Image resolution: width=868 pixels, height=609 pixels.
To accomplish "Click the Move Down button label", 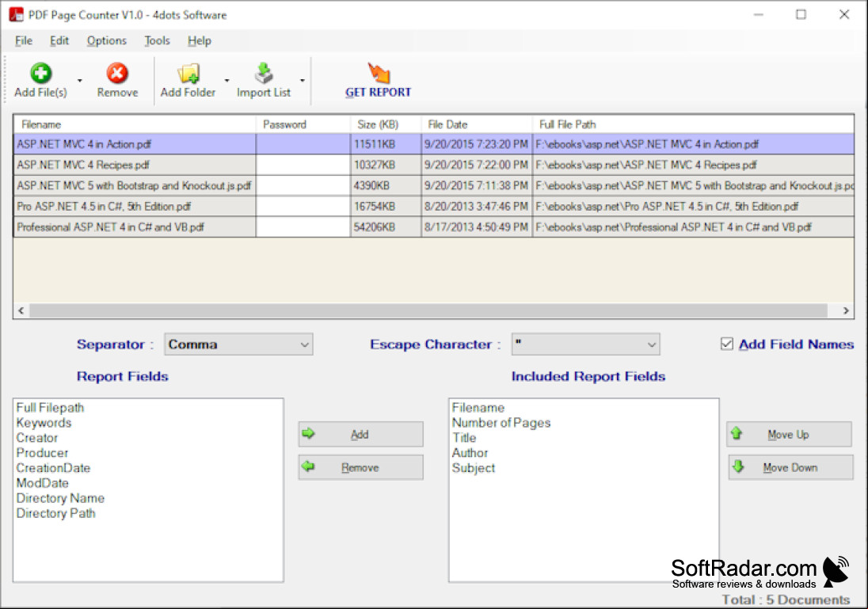I will 790,468.
